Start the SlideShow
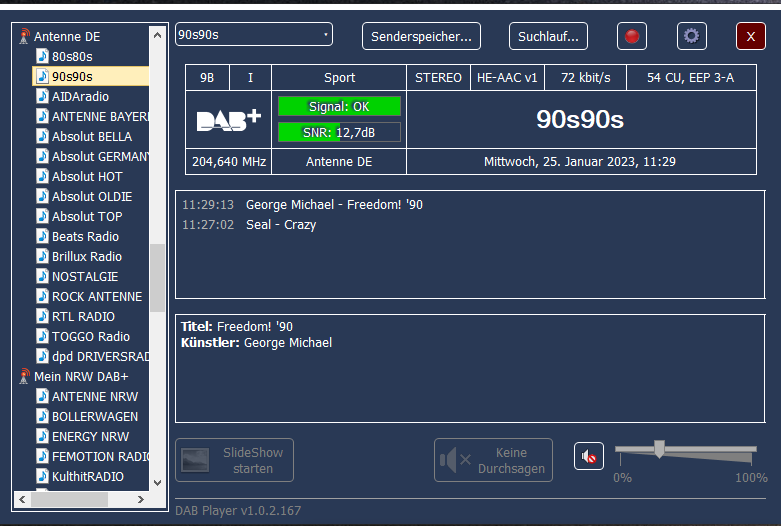Image resolution: width=781 pixels, height=526 pixels. coord(238,460)
